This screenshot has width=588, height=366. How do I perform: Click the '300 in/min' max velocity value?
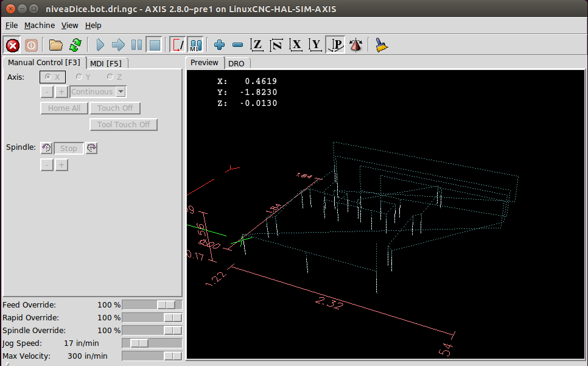(88, 356)
